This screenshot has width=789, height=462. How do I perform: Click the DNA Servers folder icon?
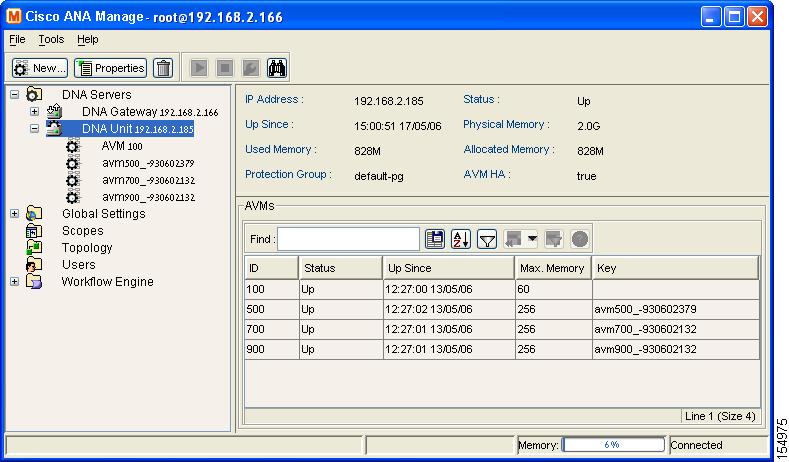point(34,94)
